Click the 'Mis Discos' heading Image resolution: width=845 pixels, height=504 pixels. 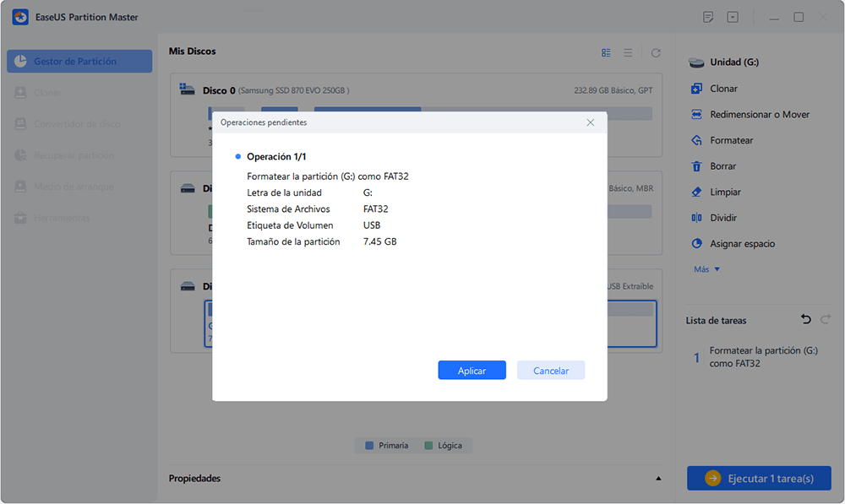[193, 51]
